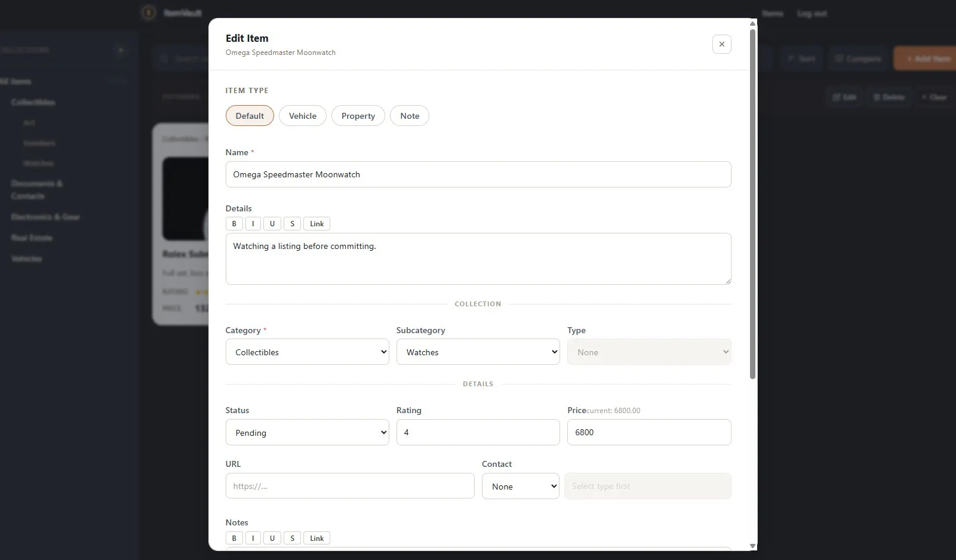Open the Status dropdown showing Pending

coord(308,432)
